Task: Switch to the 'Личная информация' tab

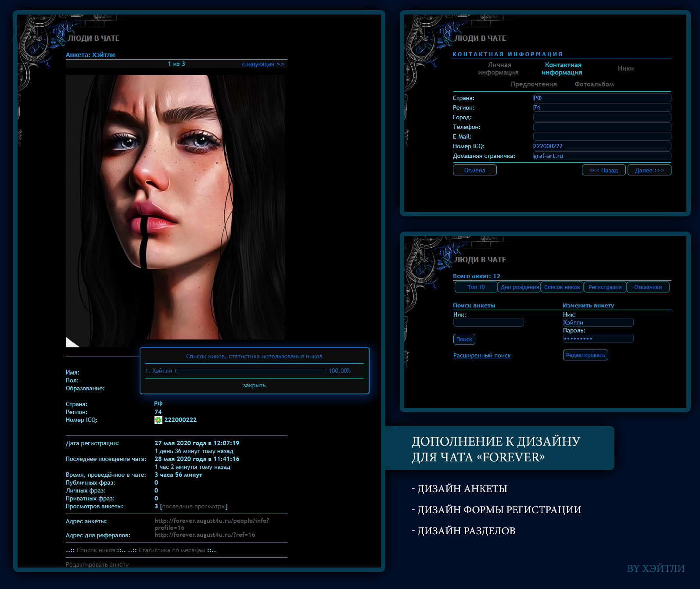Action: tap(498, 69)
